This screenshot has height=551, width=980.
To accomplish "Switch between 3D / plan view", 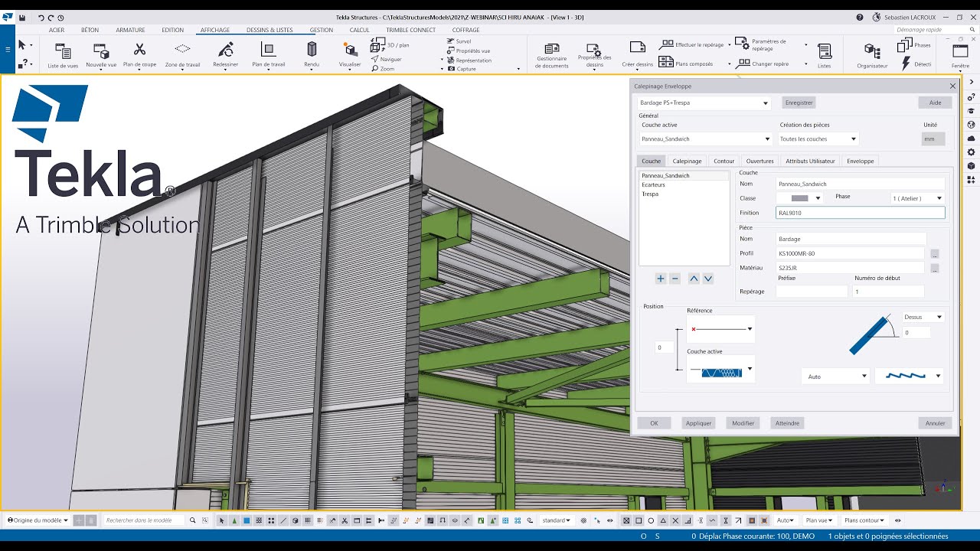I will pos(390,45).
